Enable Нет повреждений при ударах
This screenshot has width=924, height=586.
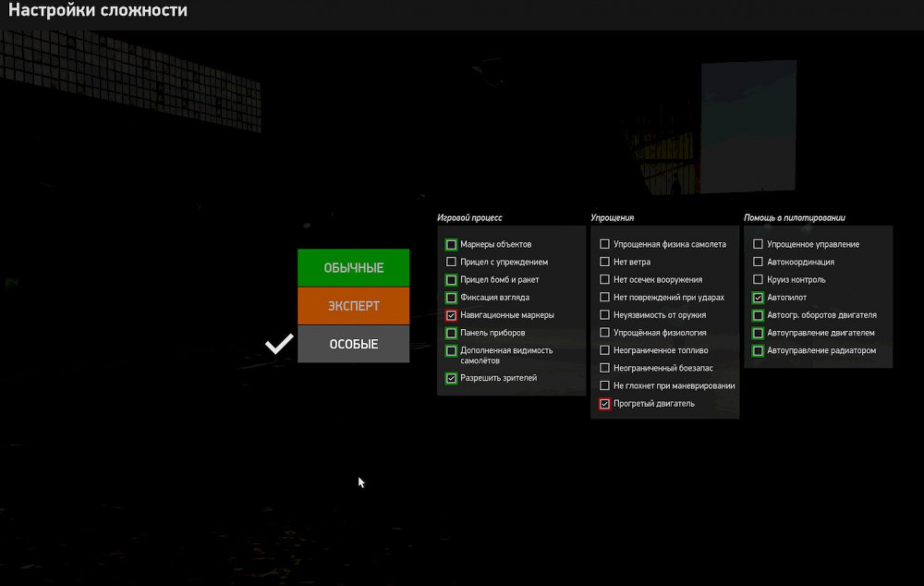pyautogui.click(x=604, y=297)
